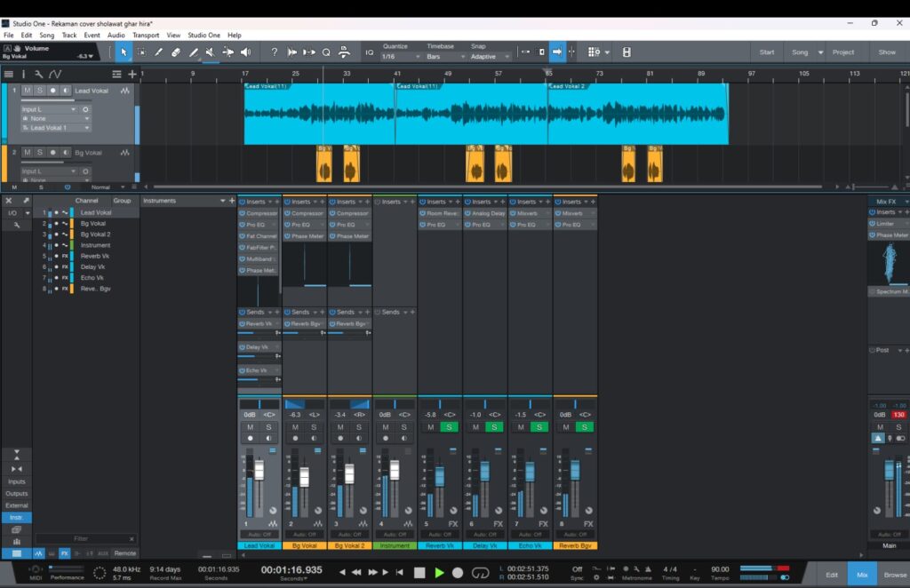Click the Project page button
The width and height of the screenshot is (910, 588).
[842, 52]
